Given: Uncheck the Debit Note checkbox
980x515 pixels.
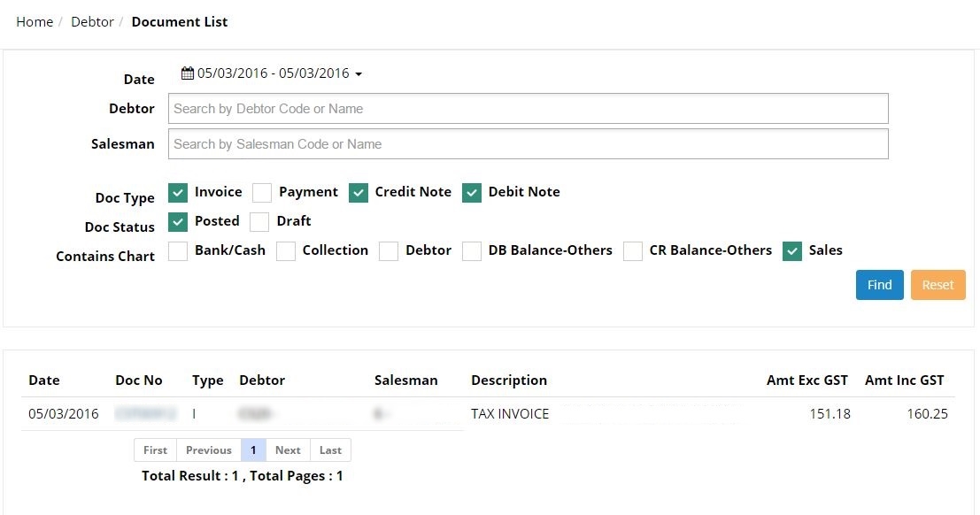Looking at the screenshot, I should coord(472,193).
